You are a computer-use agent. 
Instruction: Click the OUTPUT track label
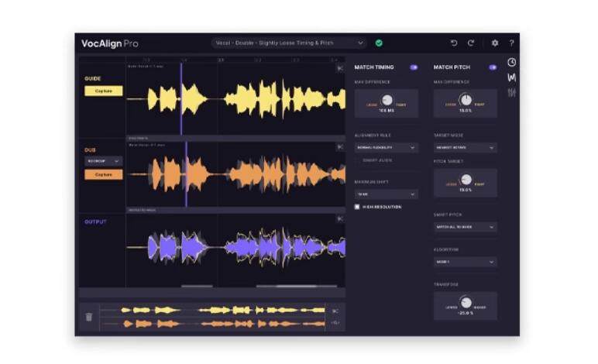coord(95,221)
